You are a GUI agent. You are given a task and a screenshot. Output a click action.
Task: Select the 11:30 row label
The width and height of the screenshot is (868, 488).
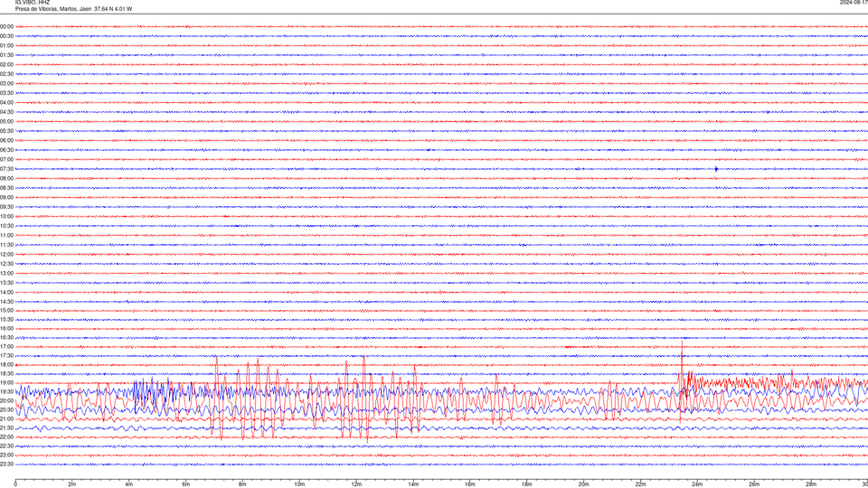click(x=6, y=245)
